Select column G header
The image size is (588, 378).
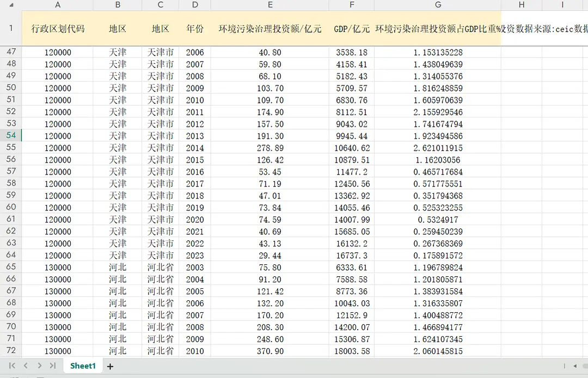point(438,5)
